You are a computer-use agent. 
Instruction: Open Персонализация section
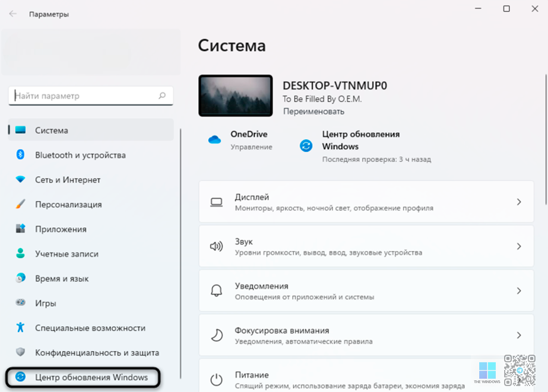91,204
